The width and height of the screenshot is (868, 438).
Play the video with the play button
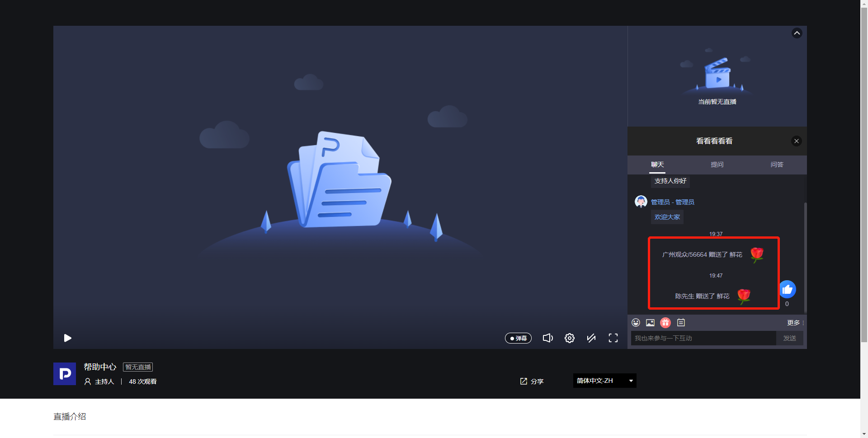68,338
